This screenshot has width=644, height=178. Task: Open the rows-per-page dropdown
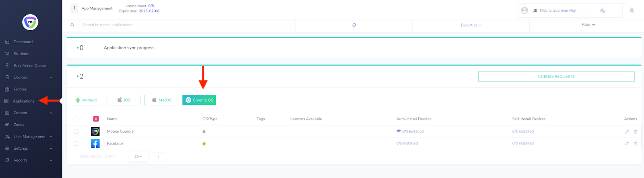point(138,157)
